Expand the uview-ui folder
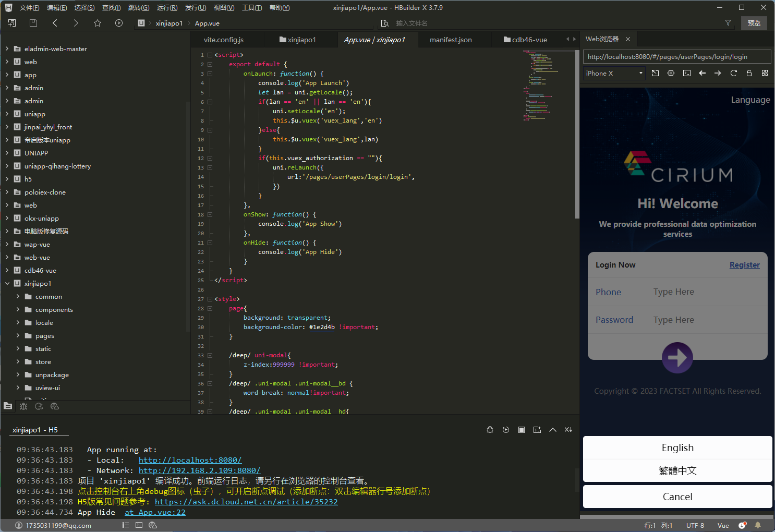 coord(18,388)
